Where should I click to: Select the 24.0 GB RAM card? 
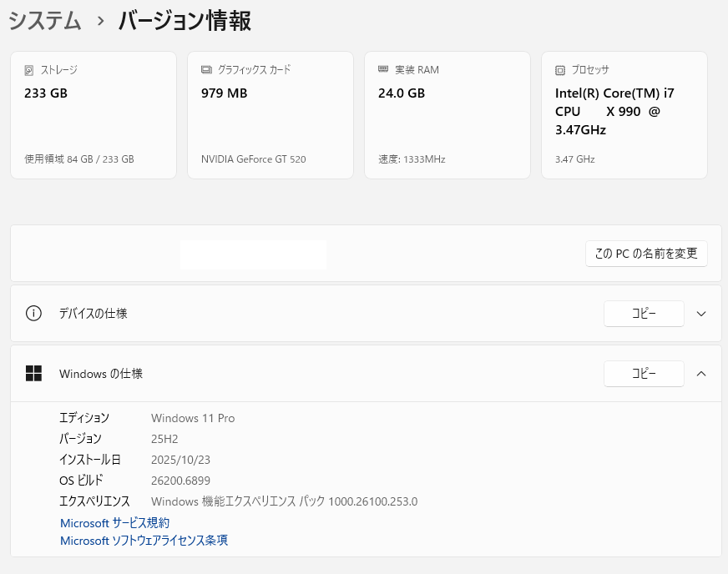point(447,117)
